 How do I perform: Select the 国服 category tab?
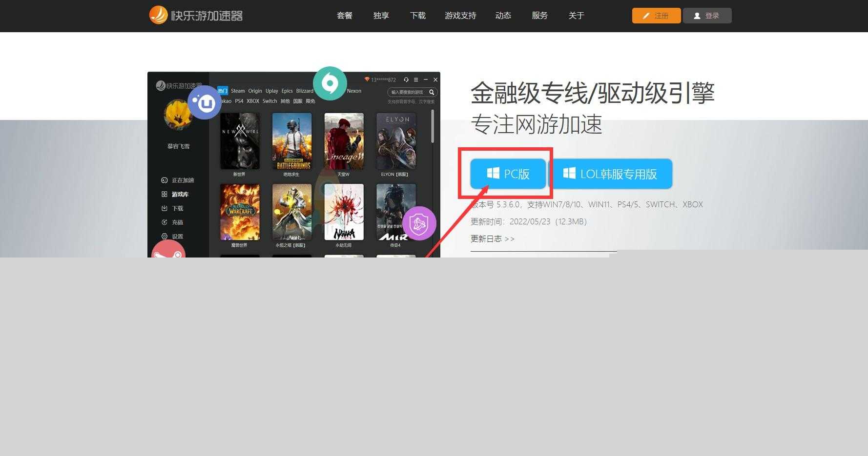[x=298, y=101]
